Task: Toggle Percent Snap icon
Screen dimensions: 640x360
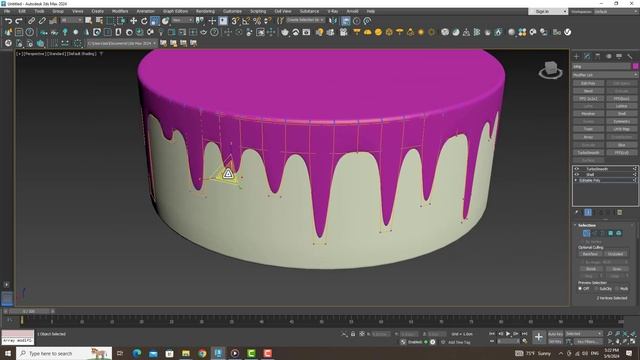Action: tap(257, 20)
